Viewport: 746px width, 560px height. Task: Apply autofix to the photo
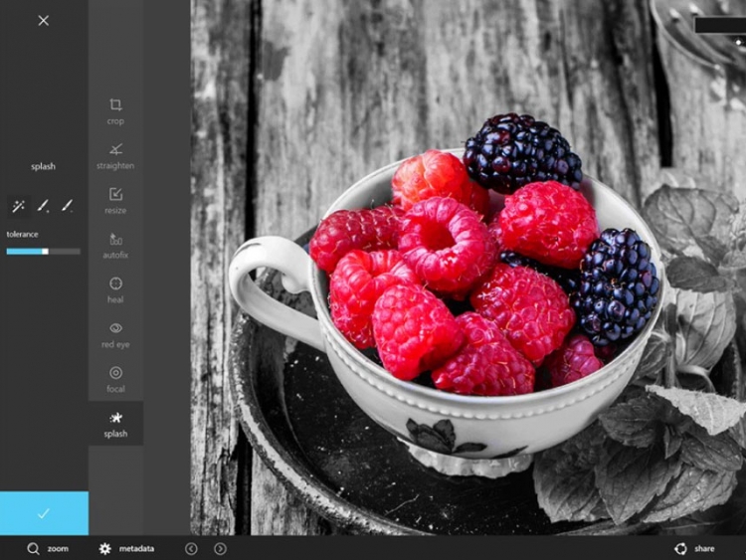coord(115,245)
